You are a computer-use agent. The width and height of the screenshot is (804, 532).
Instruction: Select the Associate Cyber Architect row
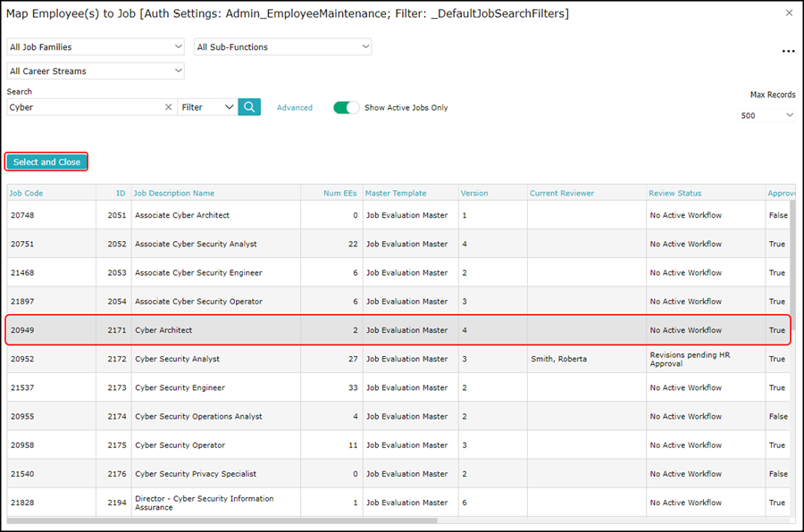pyautogui.click(x=398, y=215)
